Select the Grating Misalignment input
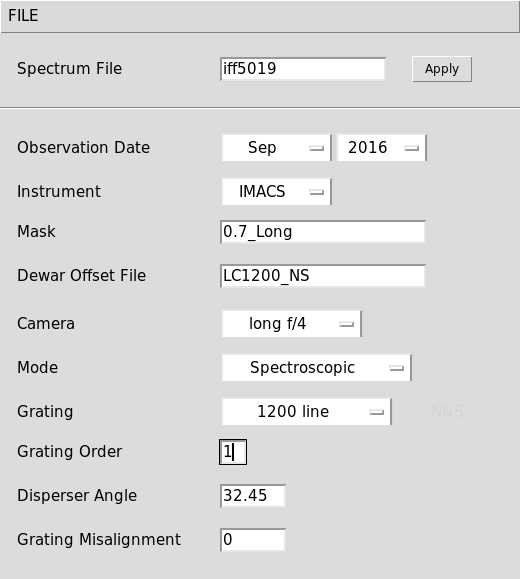 click(253, 540)
